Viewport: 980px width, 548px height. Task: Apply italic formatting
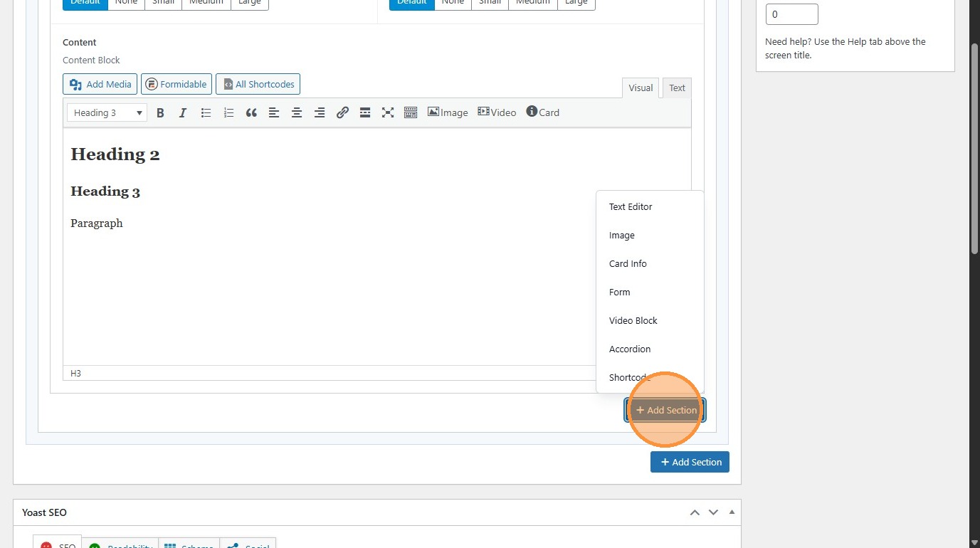click(183, 112)
